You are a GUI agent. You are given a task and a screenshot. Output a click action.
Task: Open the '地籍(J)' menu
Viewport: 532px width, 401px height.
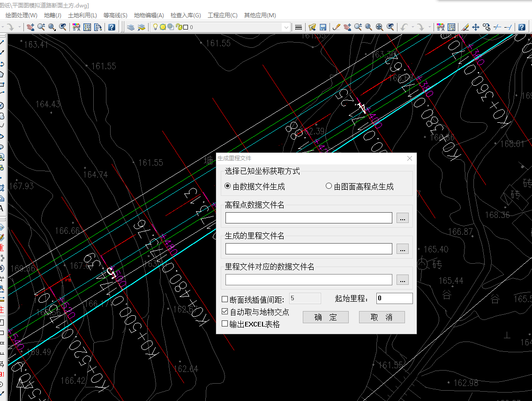coord(52,15)
